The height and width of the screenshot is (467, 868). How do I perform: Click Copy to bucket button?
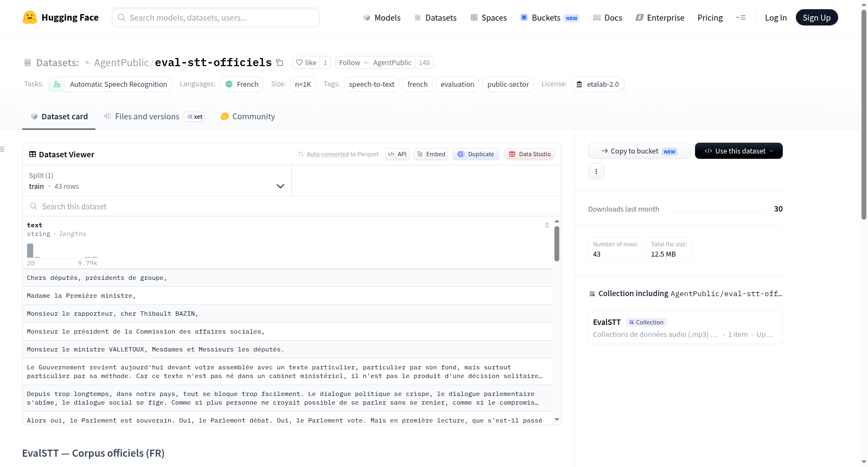pyautogui.click(x=639, y=151)
